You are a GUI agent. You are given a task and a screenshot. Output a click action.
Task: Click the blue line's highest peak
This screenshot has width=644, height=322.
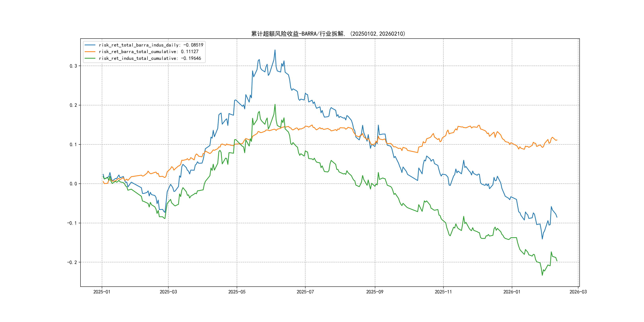275,50
